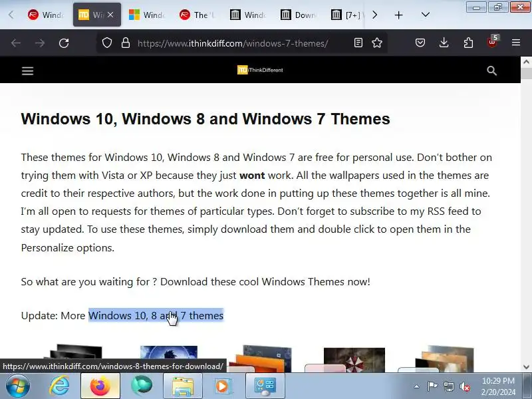
Task: Go forward with the forward arrow
Action: click(40, 43)
